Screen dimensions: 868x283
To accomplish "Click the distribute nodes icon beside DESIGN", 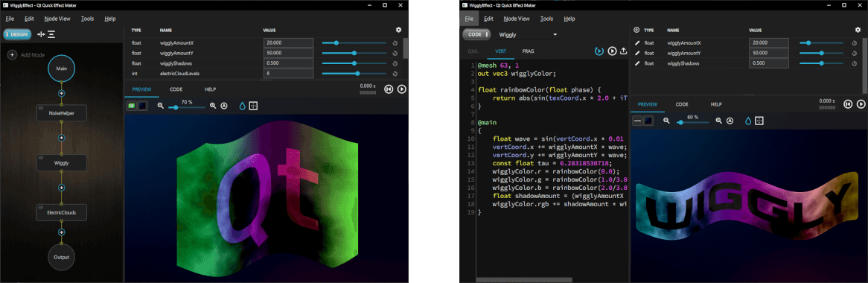I will 51,34.
